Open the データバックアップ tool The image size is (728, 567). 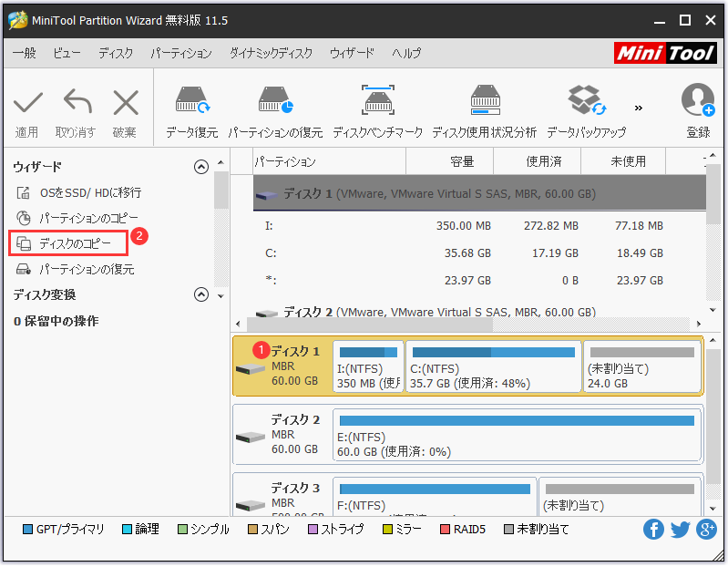[587, 112]
